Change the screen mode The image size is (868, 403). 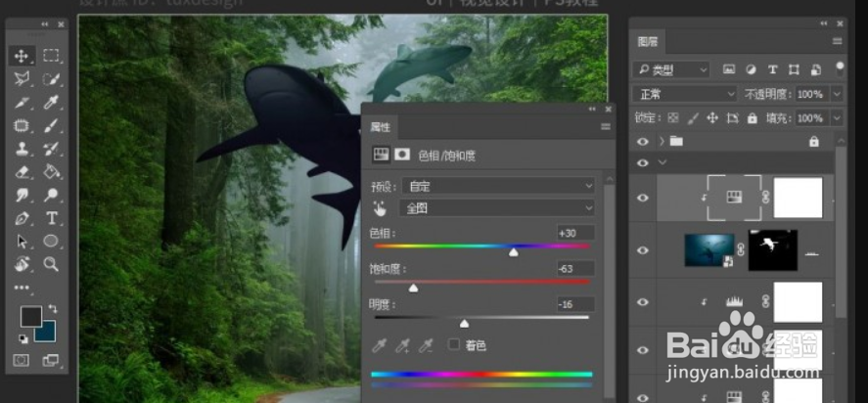tap(50, 360)
